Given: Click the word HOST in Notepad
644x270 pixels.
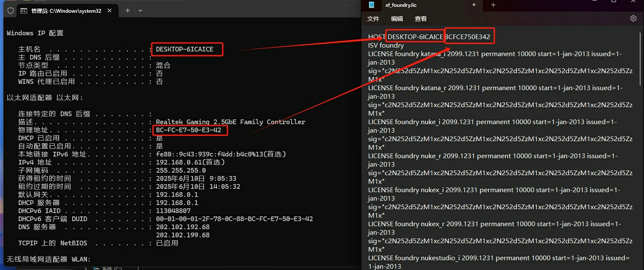Looking at the screenshot, I should tap(377, 37).
